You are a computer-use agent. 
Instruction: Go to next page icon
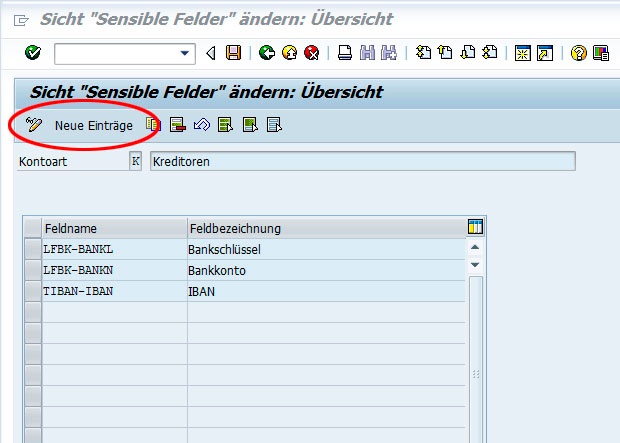(x=468, y=52)
